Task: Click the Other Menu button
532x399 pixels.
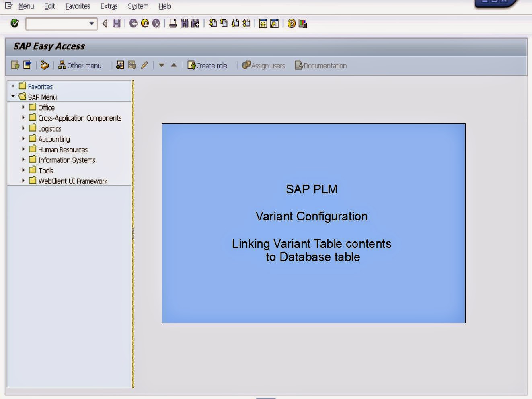Action: click(80, 65)
